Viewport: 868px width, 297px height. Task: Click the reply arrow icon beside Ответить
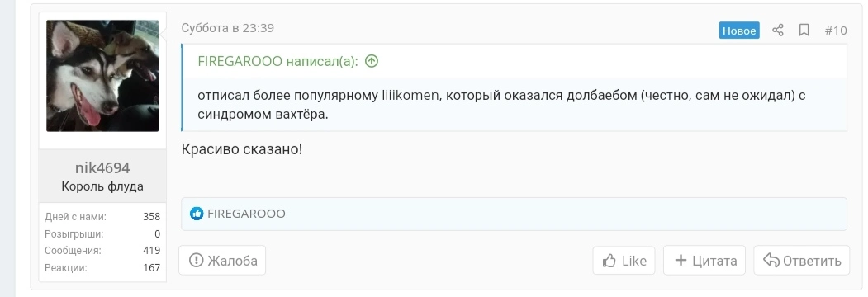pos(771,260)
